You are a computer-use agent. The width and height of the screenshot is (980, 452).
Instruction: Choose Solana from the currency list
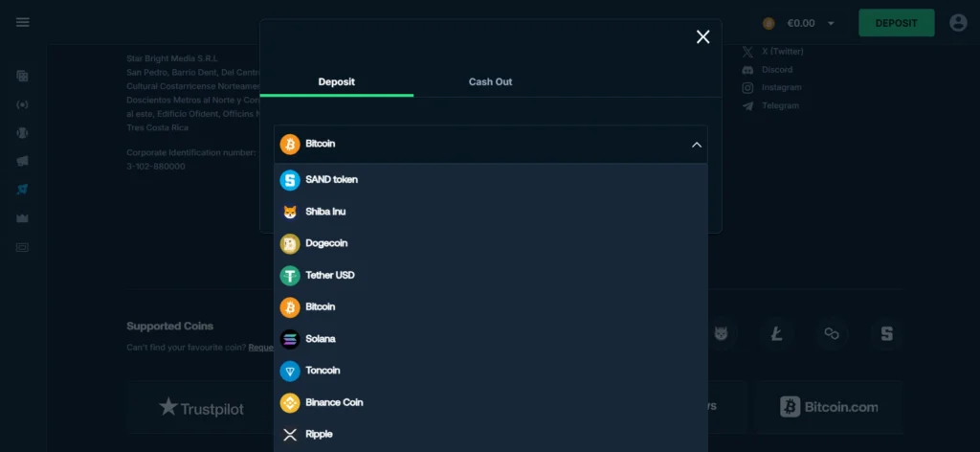pyautogui.click(x=491, y=339)
